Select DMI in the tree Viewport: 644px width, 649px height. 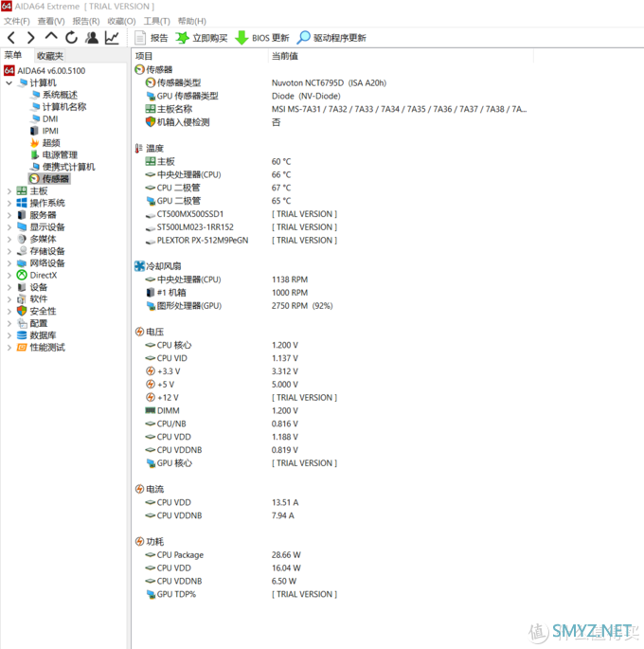click(45, 118)
